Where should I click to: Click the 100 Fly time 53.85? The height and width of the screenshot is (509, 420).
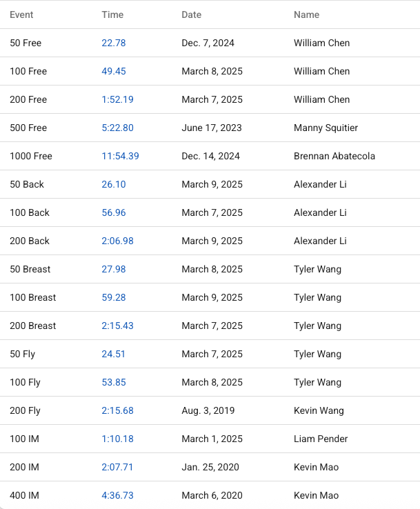point(114,382)
